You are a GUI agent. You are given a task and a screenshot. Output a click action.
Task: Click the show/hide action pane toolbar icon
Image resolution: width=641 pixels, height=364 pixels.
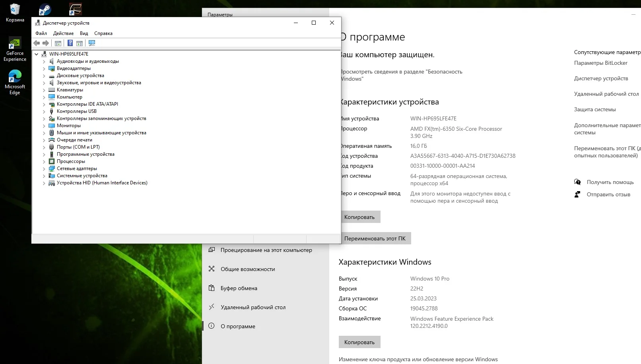coord(80,43)
